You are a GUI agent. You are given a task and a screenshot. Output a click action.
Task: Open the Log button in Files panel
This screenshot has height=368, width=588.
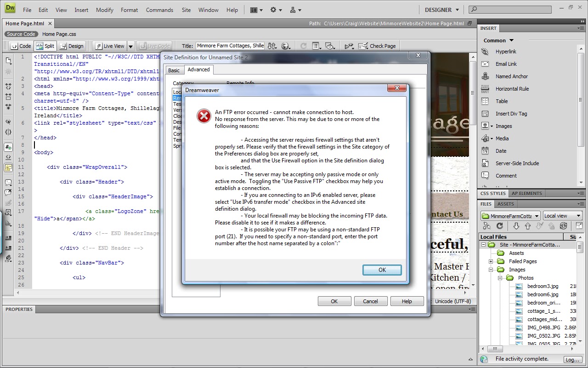point(572,360)
